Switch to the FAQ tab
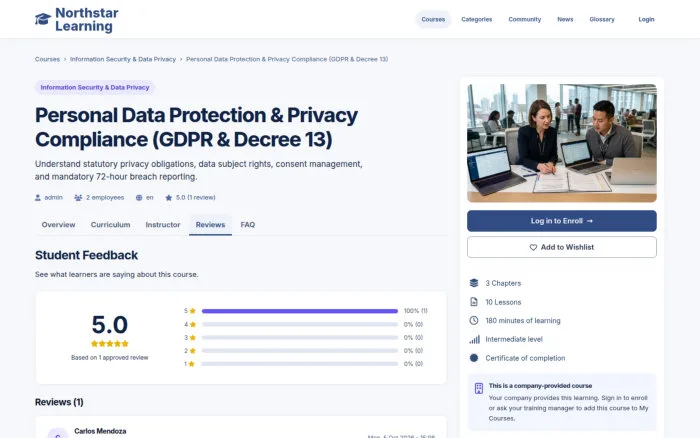The height and width of the screenshot is (438, 700). click(x=248, y=225)
